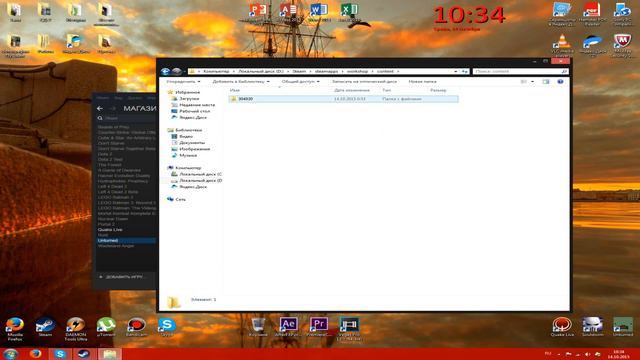Select File Explorer on the taskbar
The height and width of the screenshot is (360, 640).
pos(109,354)
